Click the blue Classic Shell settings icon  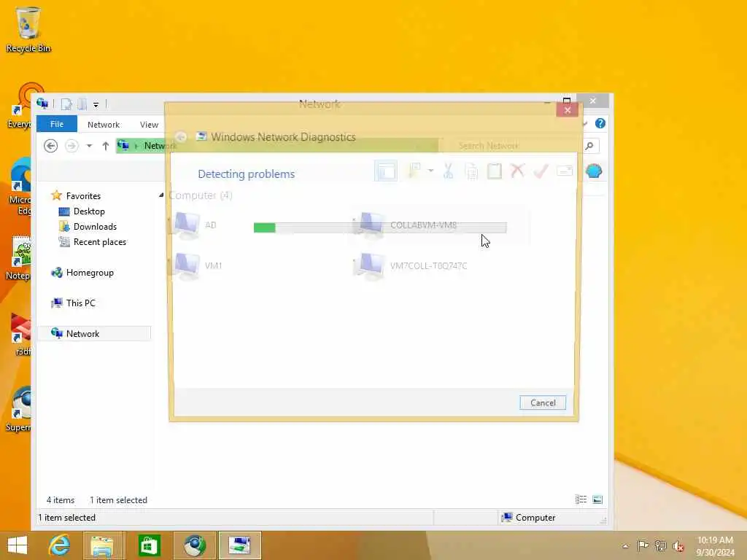594,171
